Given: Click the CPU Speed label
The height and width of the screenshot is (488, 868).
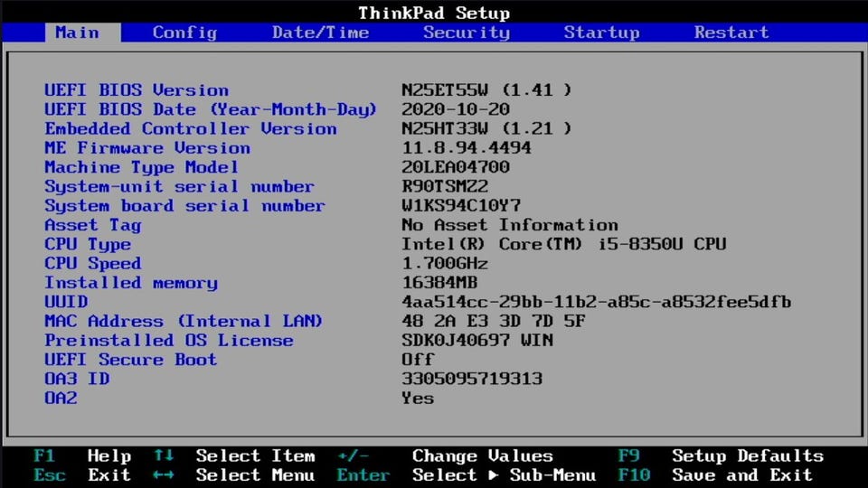Looking at the screenshot, I should pos(93,263).
